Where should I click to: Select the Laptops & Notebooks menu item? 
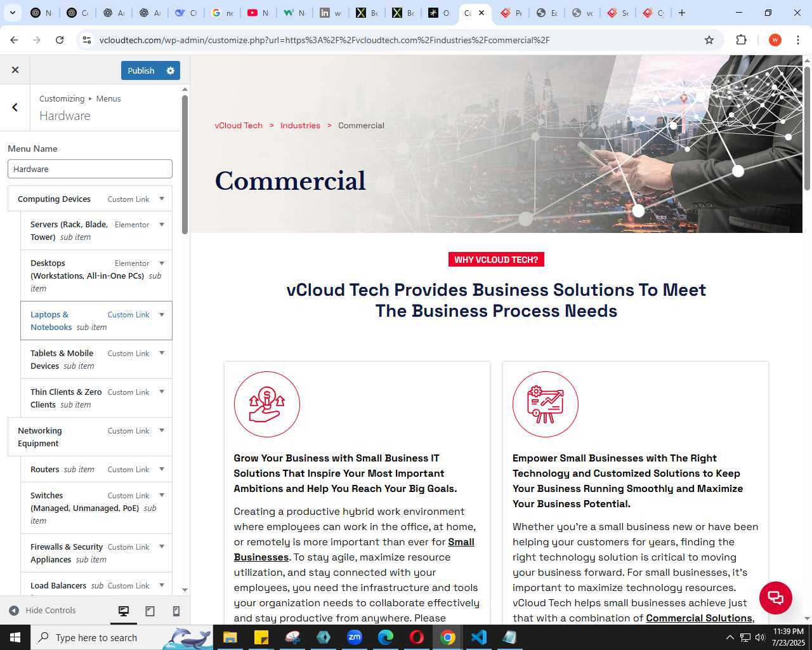point(96,321)
